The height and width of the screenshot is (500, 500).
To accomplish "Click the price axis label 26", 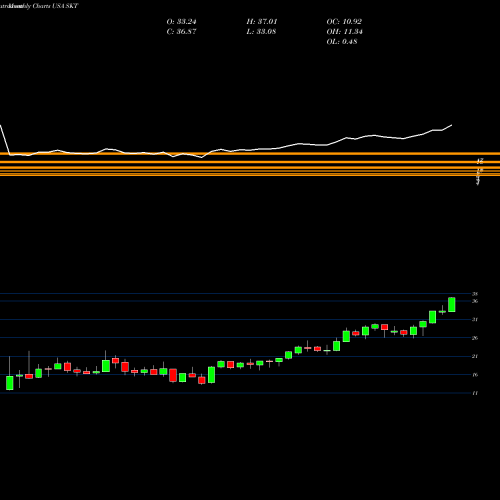I will tap(475, 338).
